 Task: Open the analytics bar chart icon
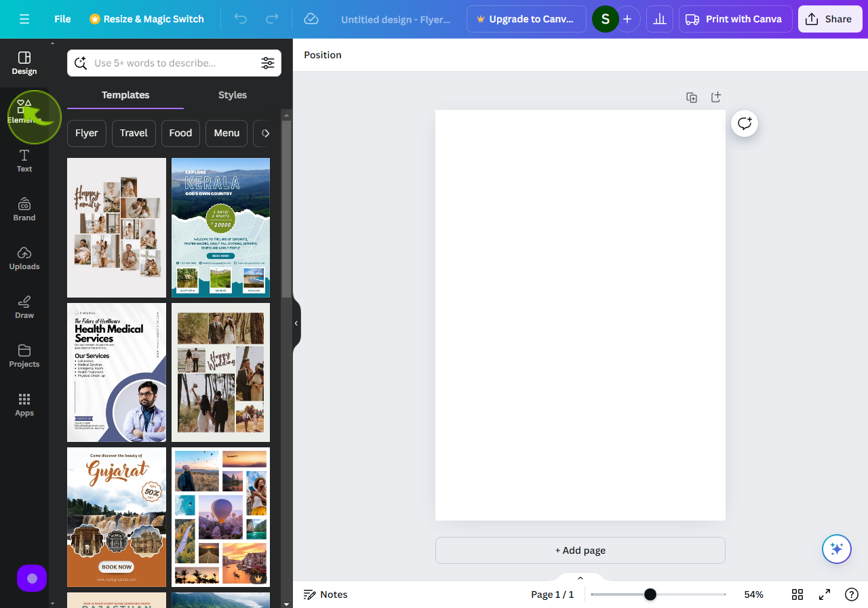659,19
